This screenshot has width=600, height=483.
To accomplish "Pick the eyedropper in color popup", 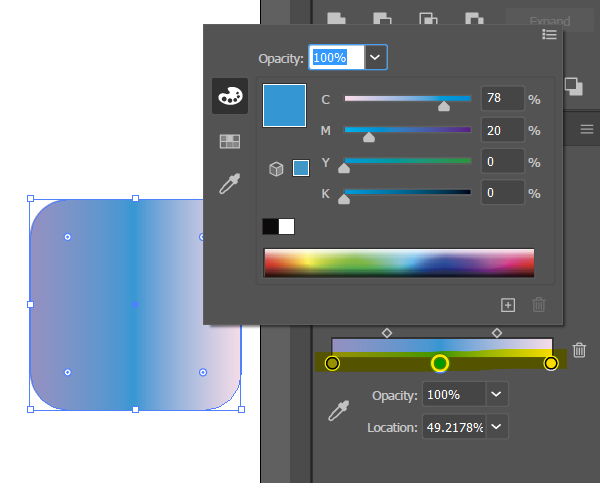I will 230,184.
